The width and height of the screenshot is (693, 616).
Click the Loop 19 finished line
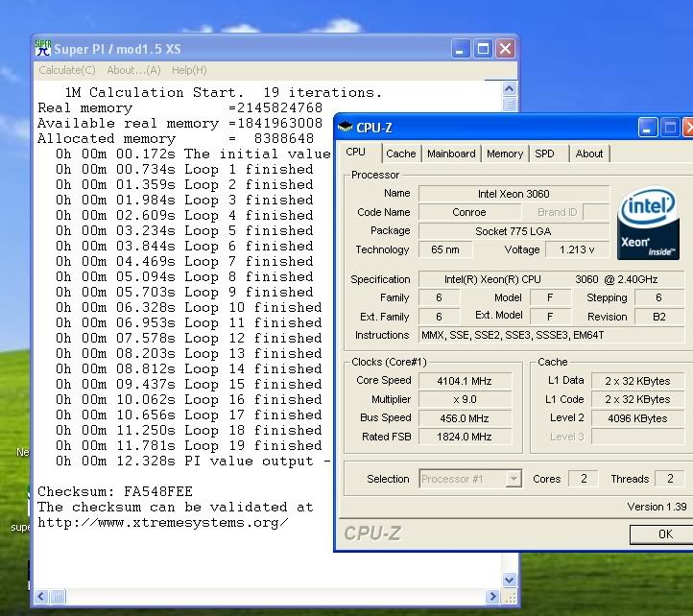pos(189,445)
